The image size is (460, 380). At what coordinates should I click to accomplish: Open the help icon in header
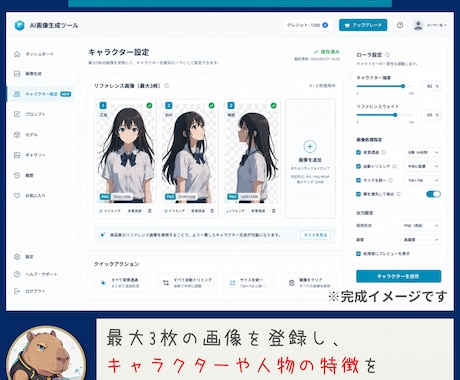(x=400, y=25)
